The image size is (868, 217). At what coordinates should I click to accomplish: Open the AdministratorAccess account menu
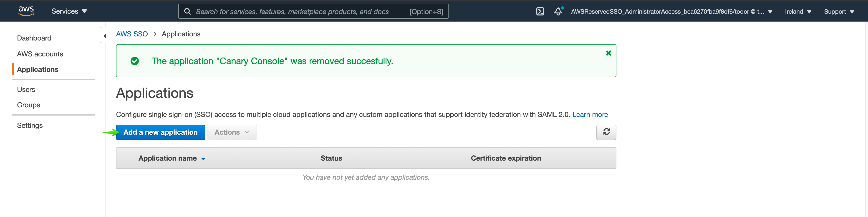(671, 11)
